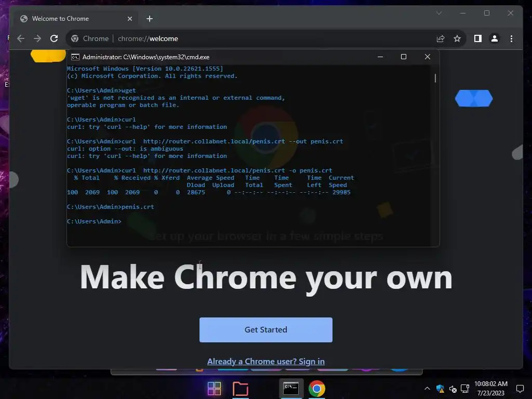532x399 pixels.
Task: Close the Administrator cmd.exe window
Action: point(428,57)
